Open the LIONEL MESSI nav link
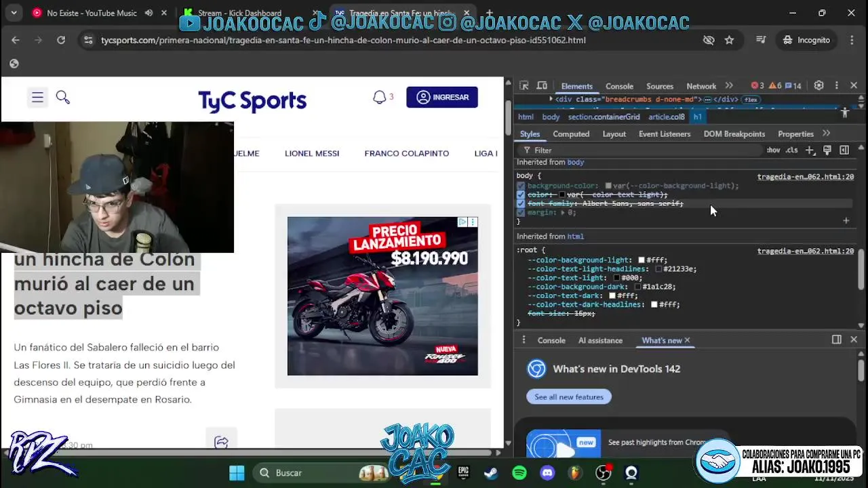 pos(312,153)
